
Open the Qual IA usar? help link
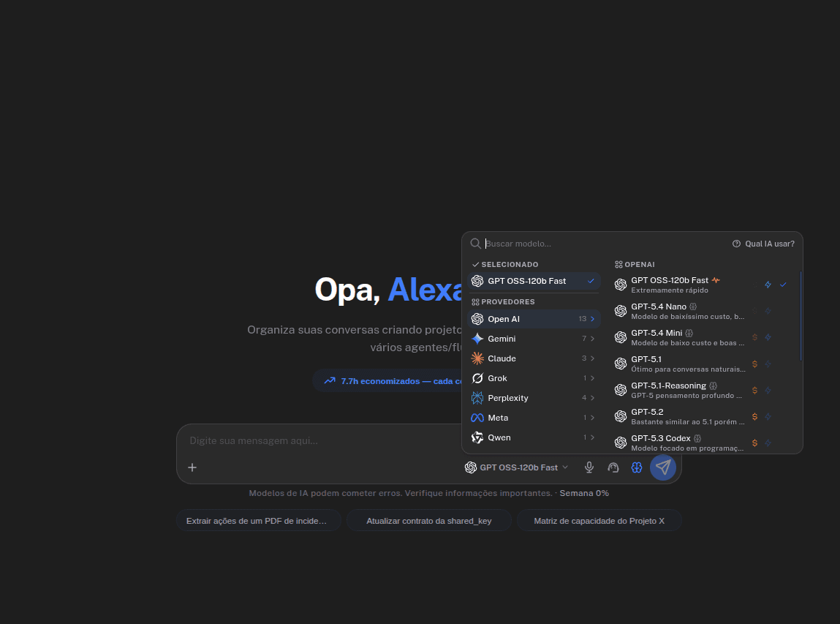pos(763,244)
